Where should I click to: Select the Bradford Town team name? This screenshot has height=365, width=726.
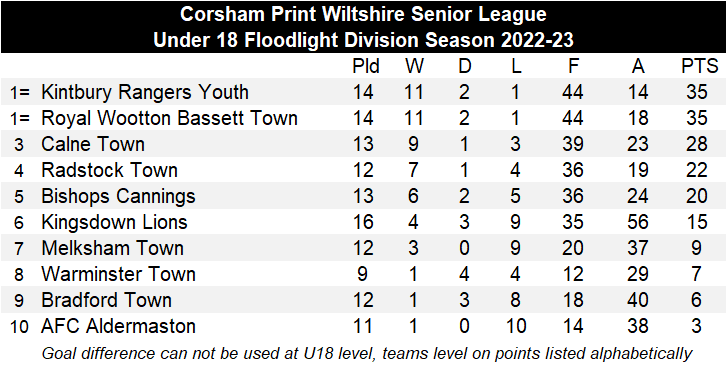pos(106,300)
